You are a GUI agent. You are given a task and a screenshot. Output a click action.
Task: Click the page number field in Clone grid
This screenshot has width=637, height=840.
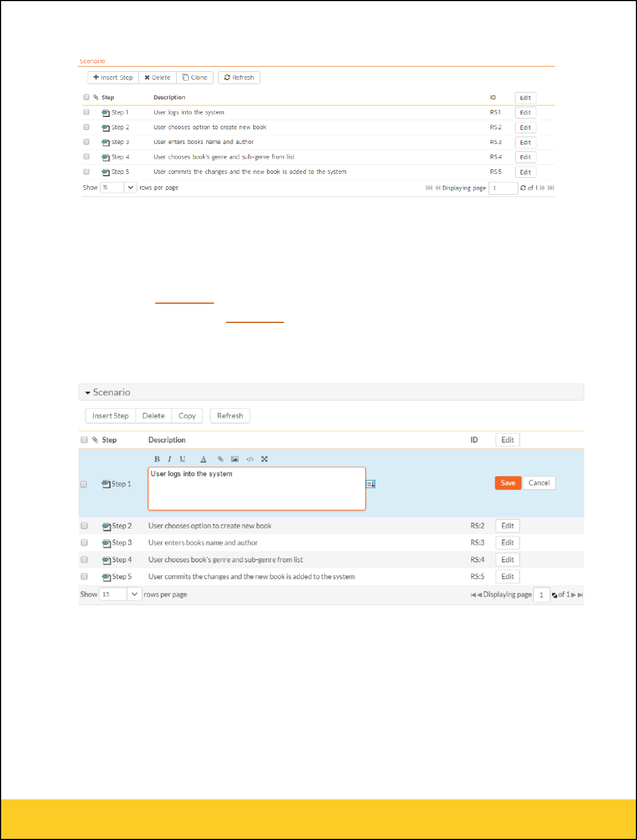click(503, 188)
